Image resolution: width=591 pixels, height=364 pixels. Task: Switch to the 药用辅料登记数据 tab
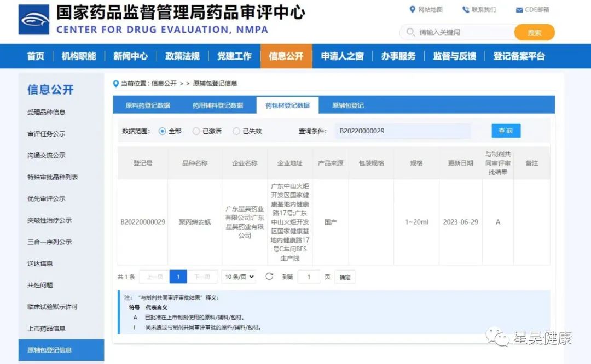pos(217,105)
